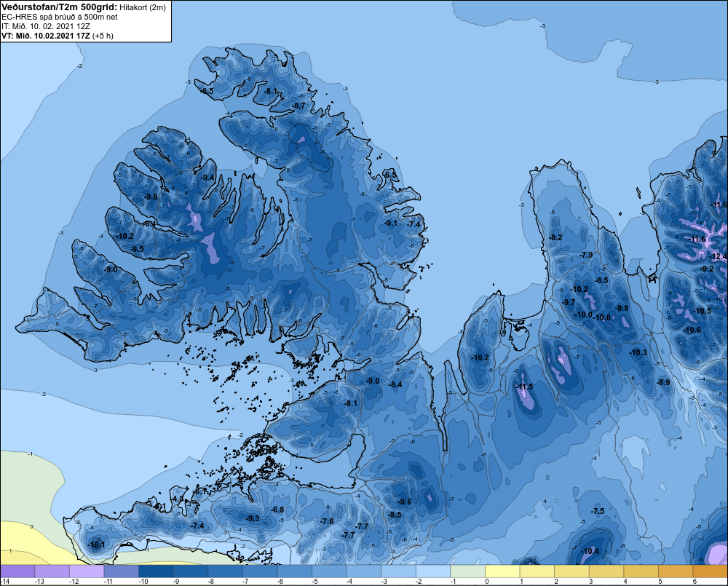Select legend swatch between -12 and -11
This screenshot has height=586, width=728.
point(87,571)
